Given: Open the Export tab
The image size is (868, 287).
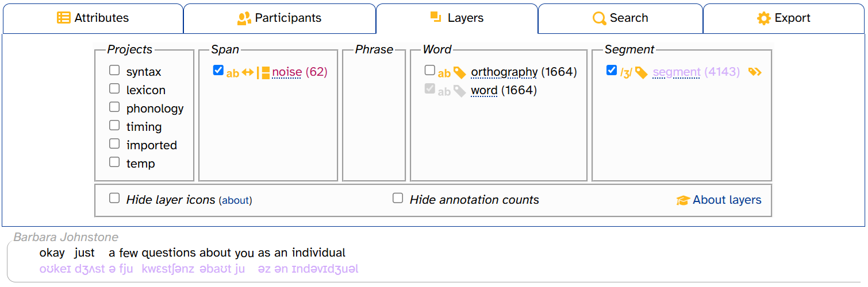Looking at the screenshot, I should (783, 18).
